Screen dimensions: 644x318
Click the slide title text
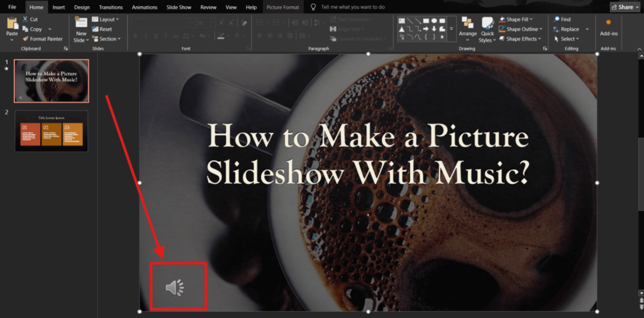(367, 154)
